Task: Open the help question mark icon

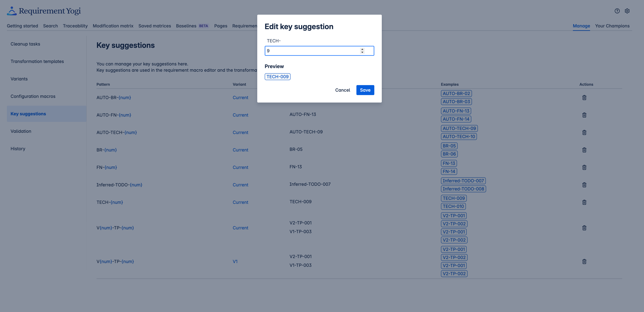Action: pyautogui.click(x=617, y=11)
